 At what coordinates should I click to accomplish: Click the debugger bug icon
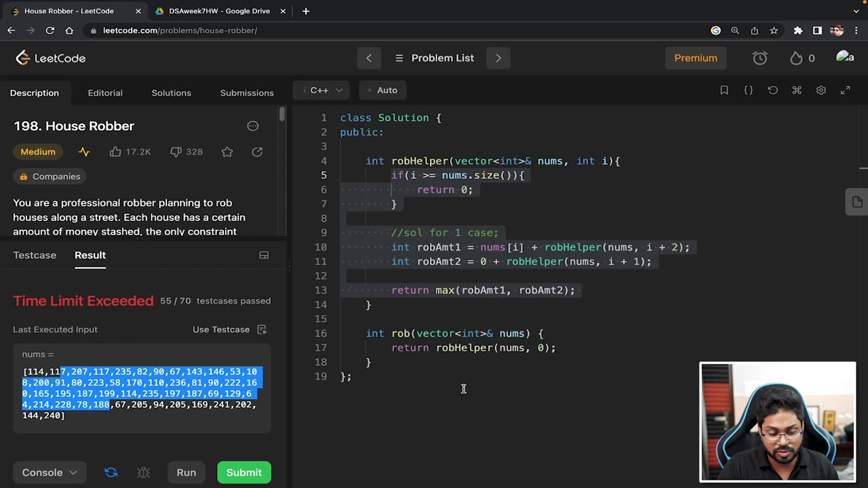pyautogui.click(x=143, y=472)
